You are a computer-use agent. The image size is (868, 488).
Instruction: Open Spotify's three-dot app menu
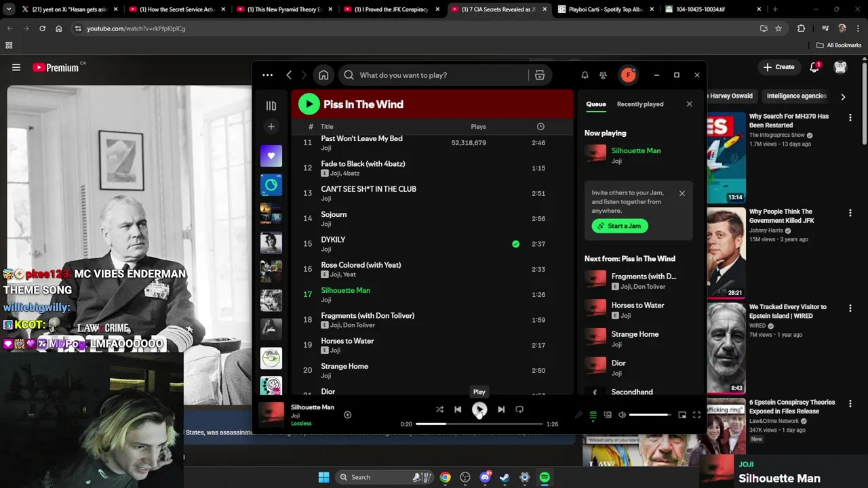click(x=268, y=75)
